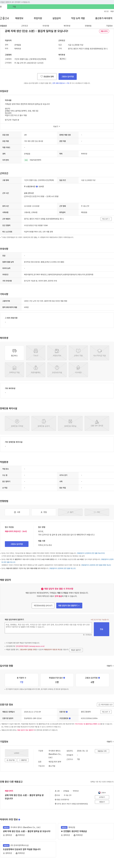This screenshot has width=114, height=868.
Task: Open 더보기 for 기업정보
Action: click(110, 742)
